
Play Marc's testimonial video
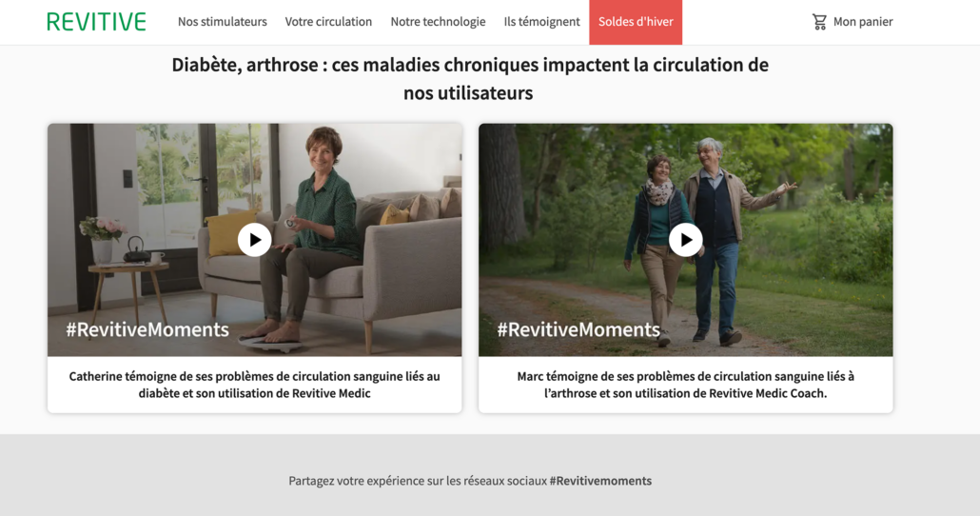[686, 240]
